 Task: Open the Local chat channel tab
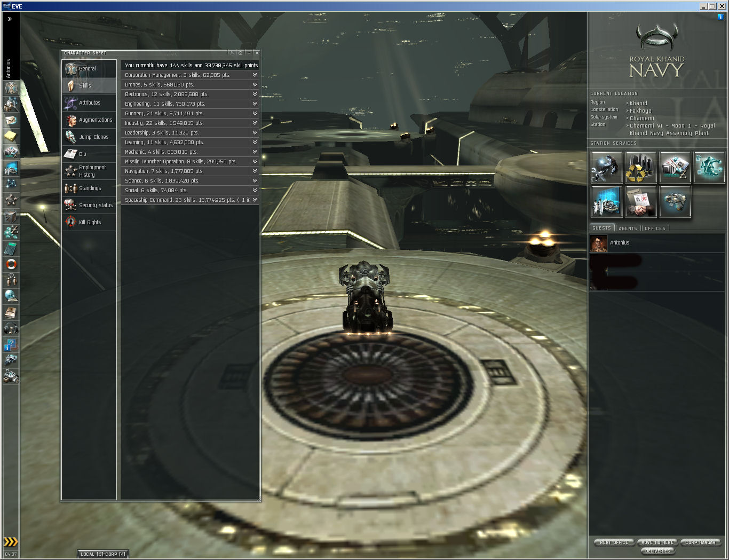[x=103, y=554]
